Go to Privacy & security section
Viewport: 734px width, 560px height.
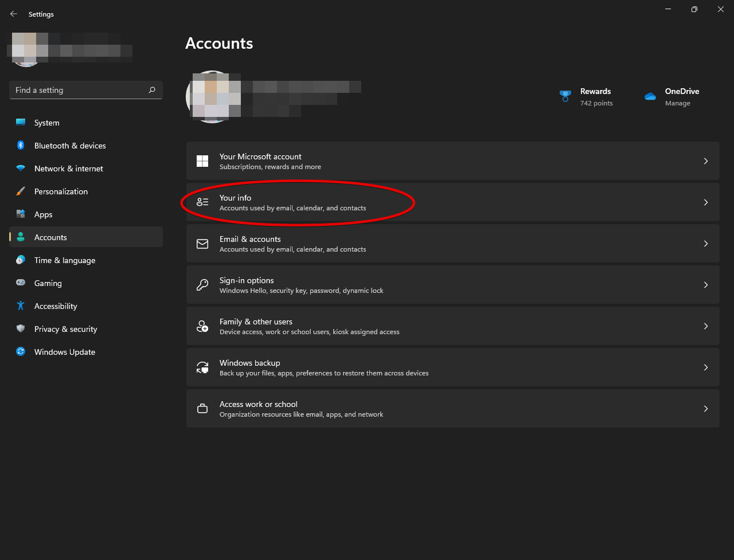[x=86, y=329]
